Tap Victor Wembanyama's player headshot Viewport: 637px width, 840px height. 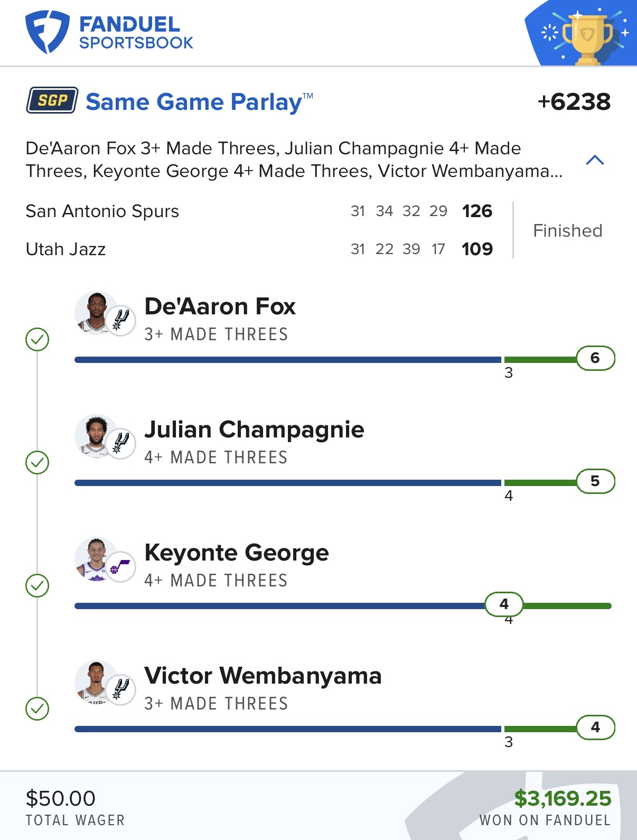point(96,682)
